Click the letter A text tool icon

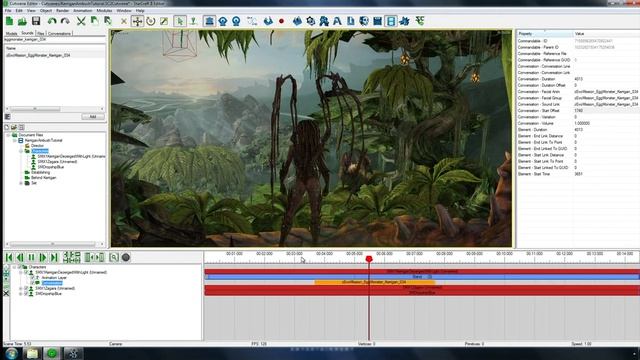click(337, 21)
